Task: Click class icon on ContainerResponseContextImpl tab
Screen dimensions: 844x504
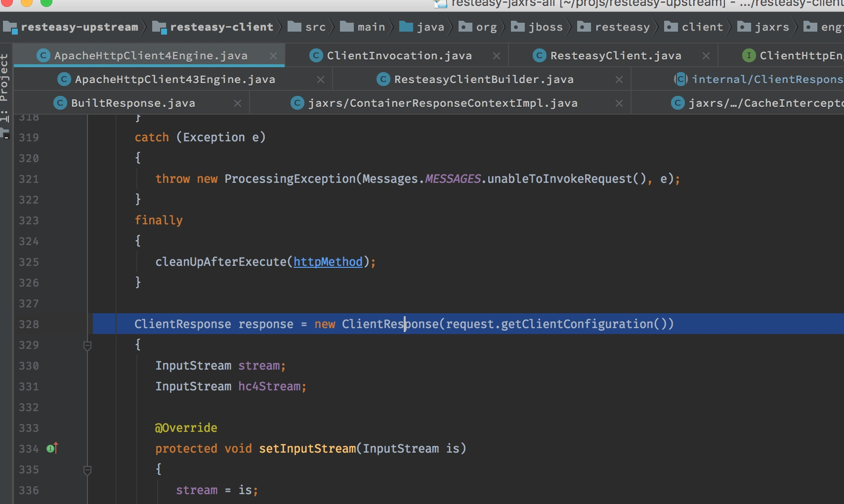Action: (x=297, y=103)
